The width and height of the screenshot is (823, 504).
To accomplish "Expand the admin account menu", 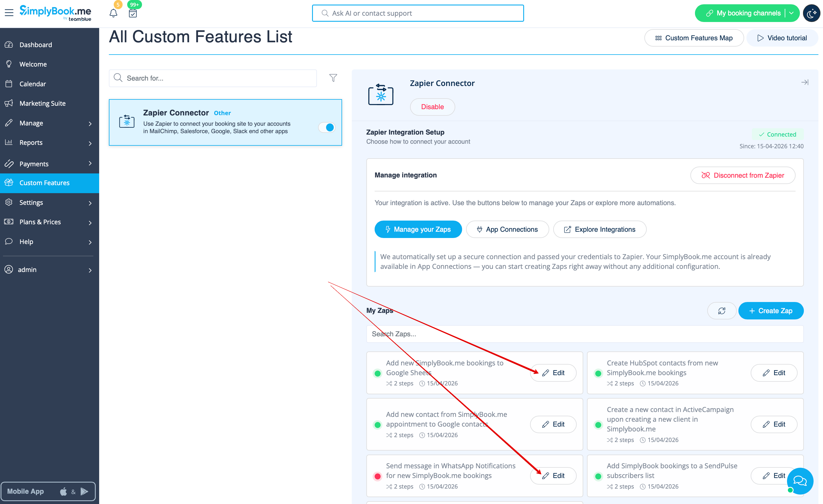I will [x=90, y=270].
